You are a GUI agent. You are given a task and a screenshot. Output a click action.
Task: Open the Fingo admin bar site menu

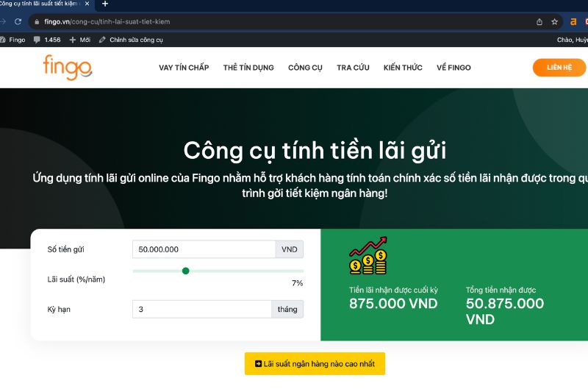(x=12, y=40)
